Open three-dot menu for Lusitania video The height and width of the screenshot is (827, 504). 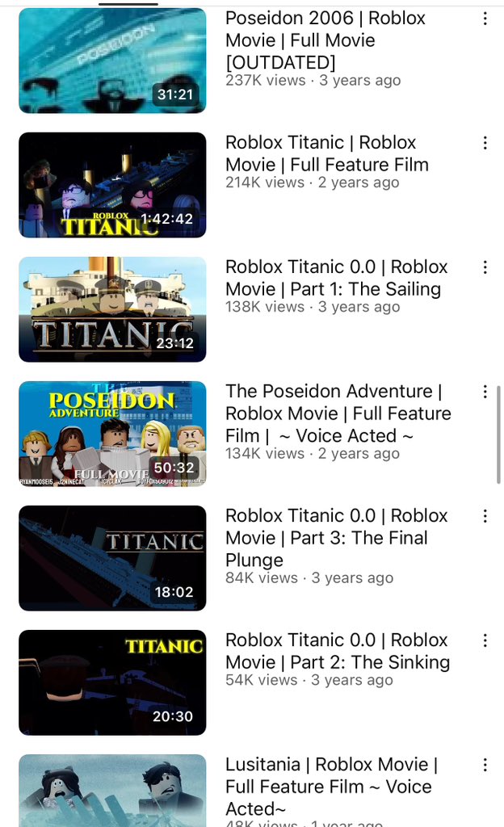tap(485, 766)
